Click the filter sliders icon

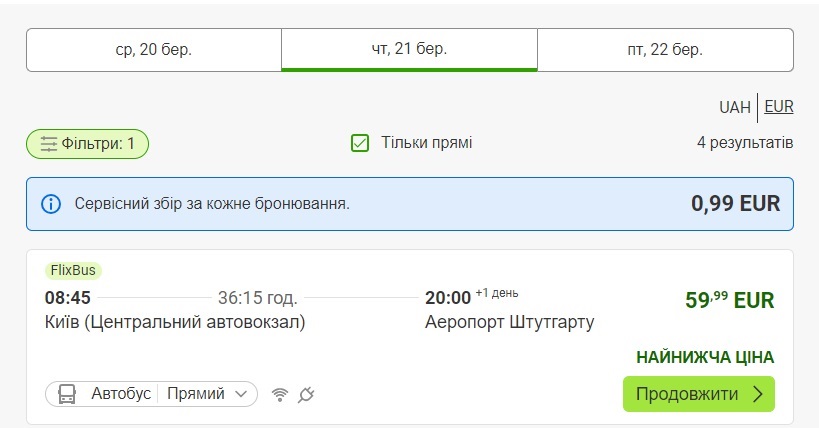48,144
